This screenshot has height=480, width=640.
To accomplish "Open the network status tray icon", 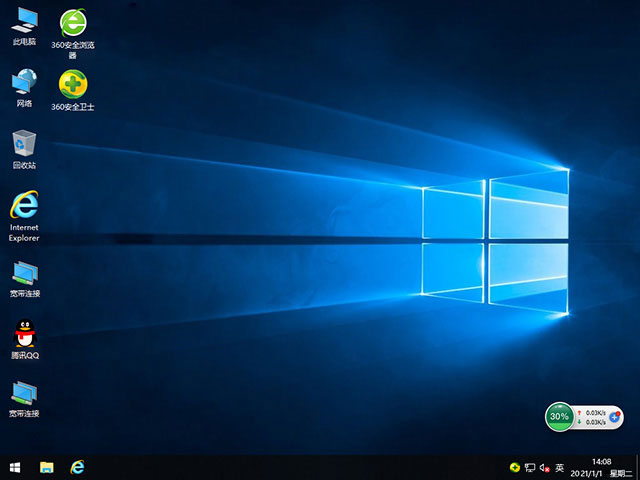I will [x=529, y=467].
